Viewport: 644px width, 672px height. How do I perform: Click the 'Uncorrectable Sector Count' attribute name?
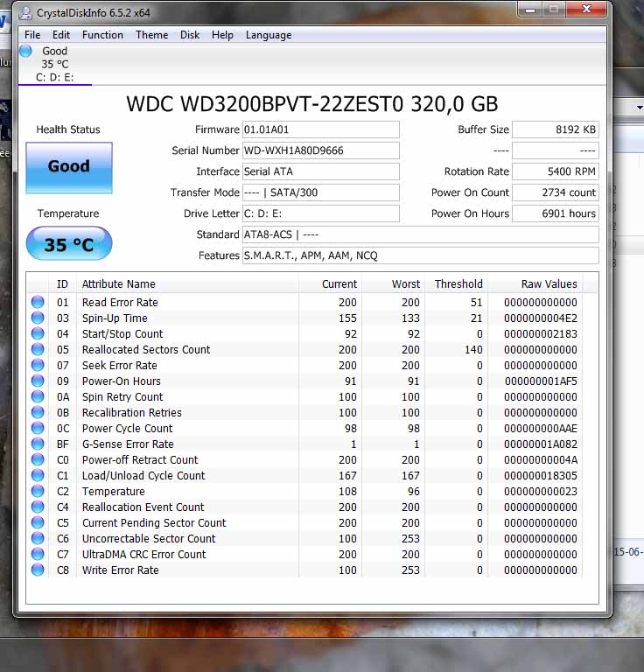click(x=149, y=539)
